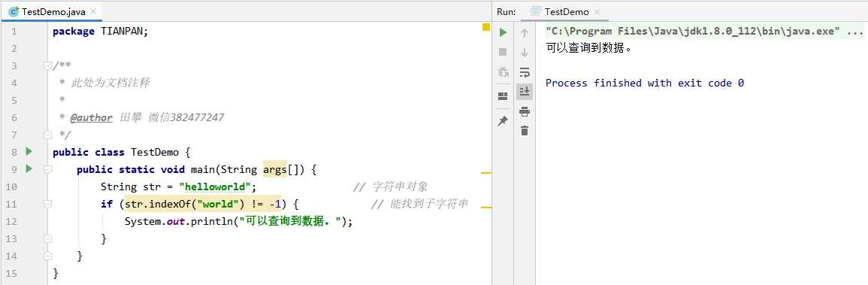Select the TestDemo.java editor tab
The height and width of the screenshot is (285, 868).
53,11
